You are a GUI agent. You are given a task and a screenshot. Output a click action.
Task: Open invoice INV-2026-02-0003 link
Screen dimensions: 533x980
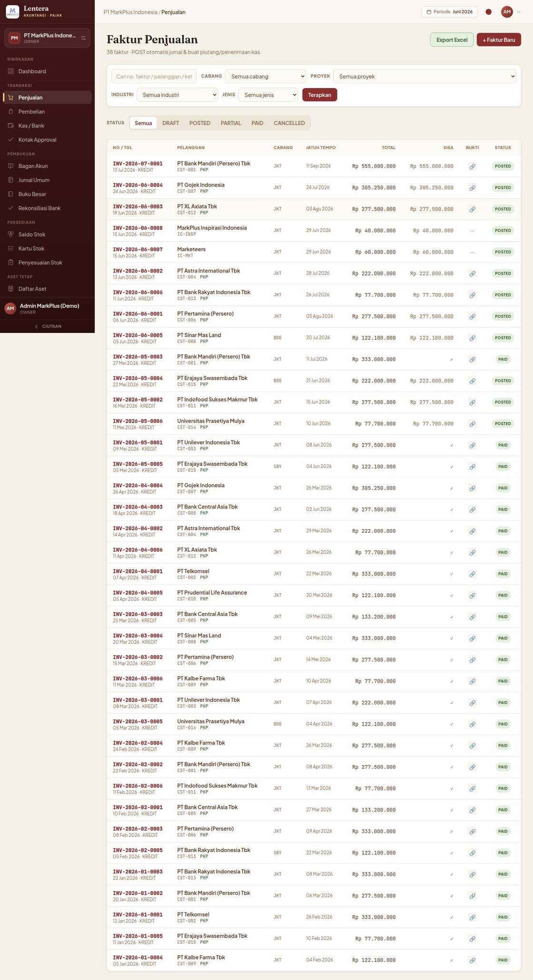click(x=138, y=829)
